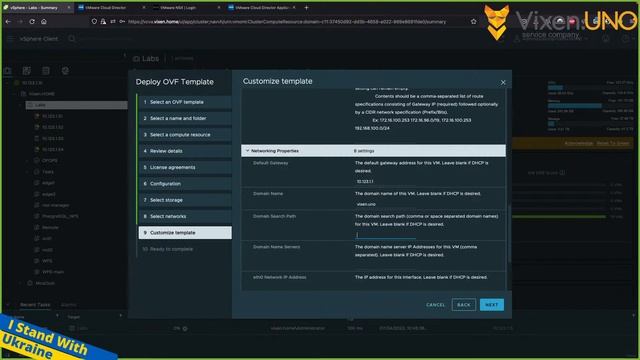640x360 pixels.
Task: Go to step 4 Review details
Action: tap(185, 151)
